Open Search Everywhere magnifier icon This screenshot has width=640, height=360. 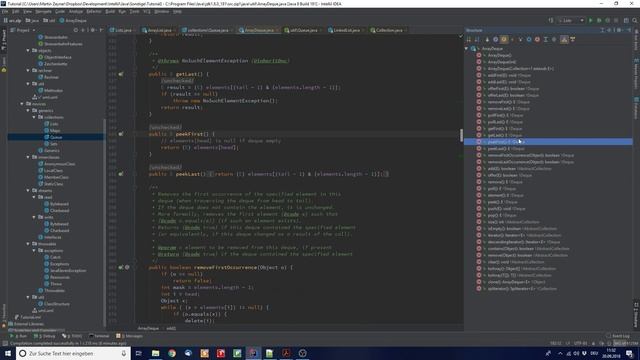tap(635, 20)
